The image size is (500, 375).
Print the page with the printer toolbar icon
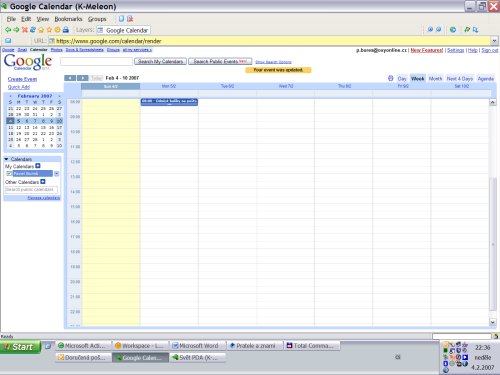point(66,30)
